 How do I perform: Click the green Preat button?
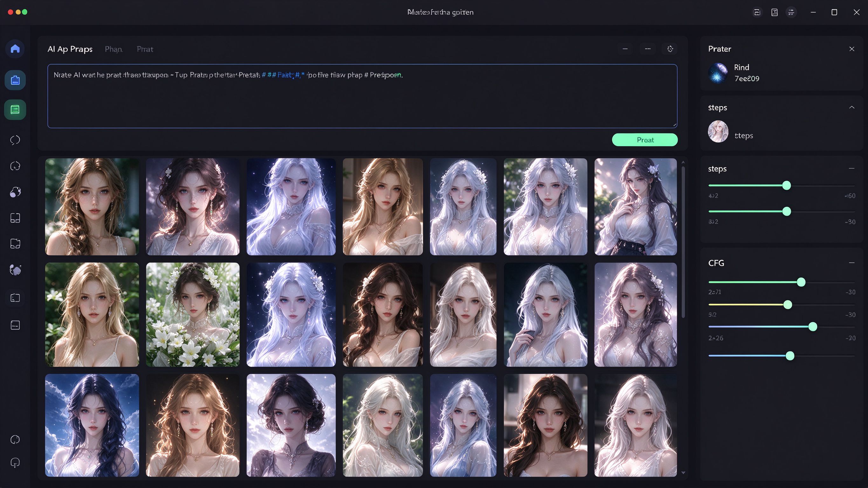tap(644, 140)
